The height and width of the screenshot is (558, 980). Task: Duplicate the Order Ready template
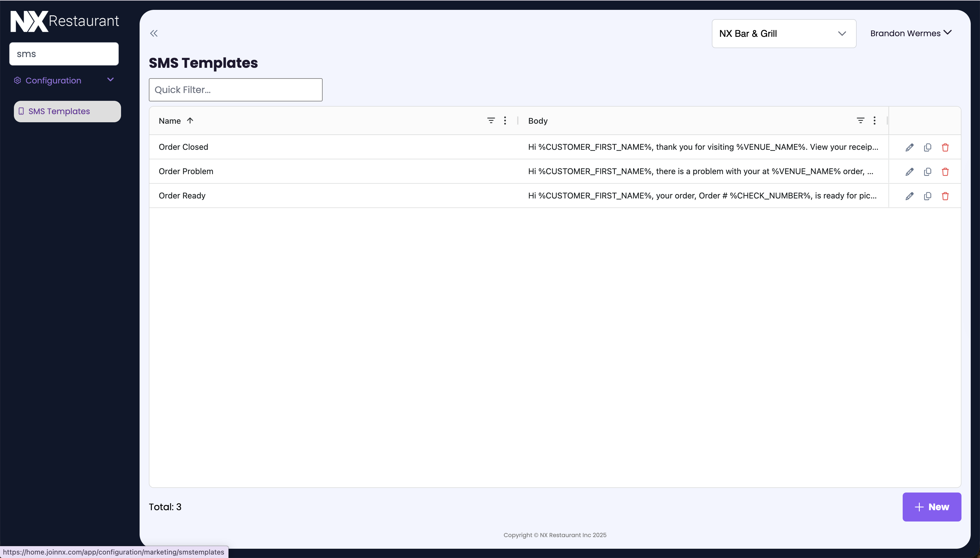pyautogui.click(x=927, y=196)
